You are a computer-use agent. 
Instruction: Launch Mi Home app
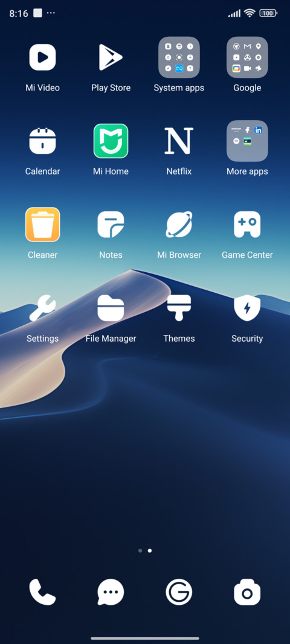coord(111,141)
